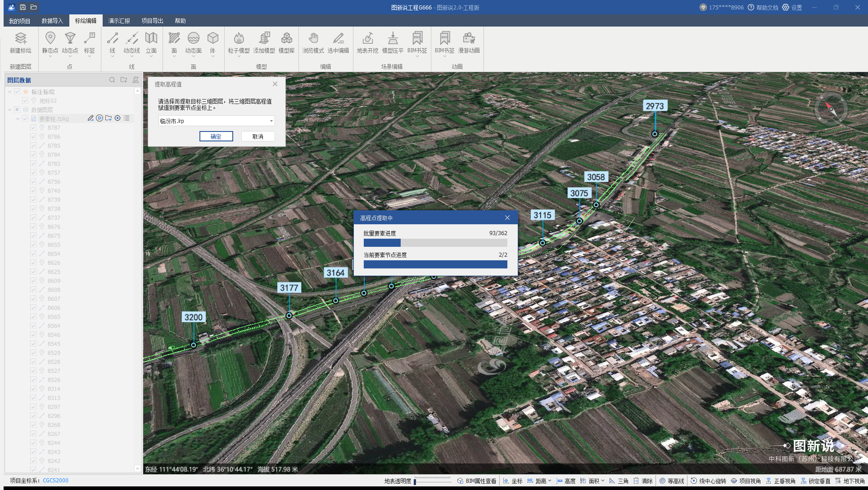The image size is (868, 490).
Task: Click the 批量要素进度 progress bar
Action: (x=435, y=243)
